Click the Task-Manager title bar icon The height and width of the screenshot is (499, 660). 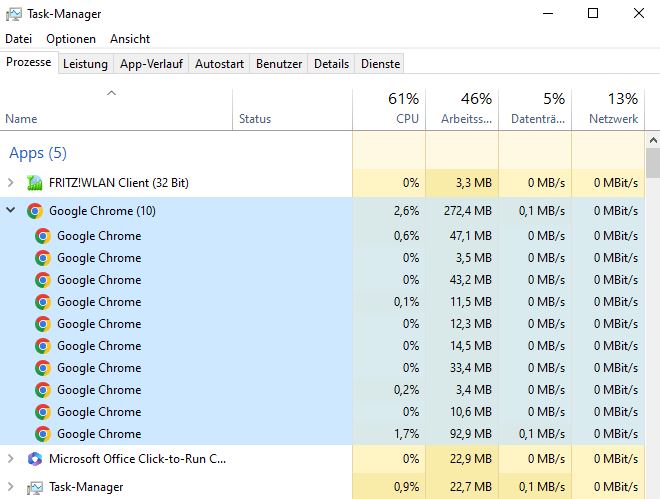tap(13, 14)
